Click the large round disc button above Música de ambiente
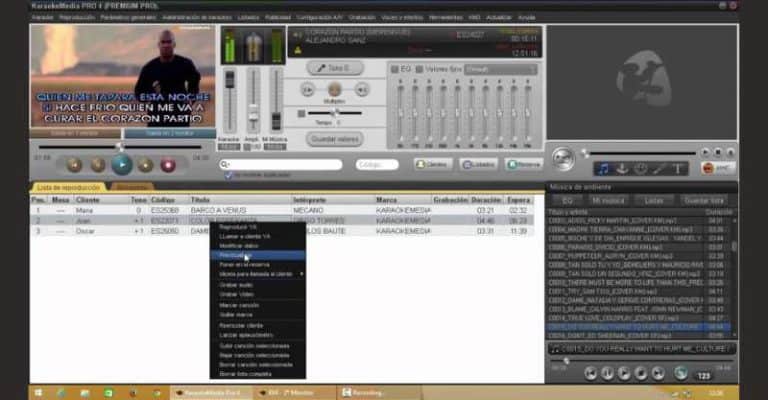Screen dimensions: 768x400 click(563, 159)
